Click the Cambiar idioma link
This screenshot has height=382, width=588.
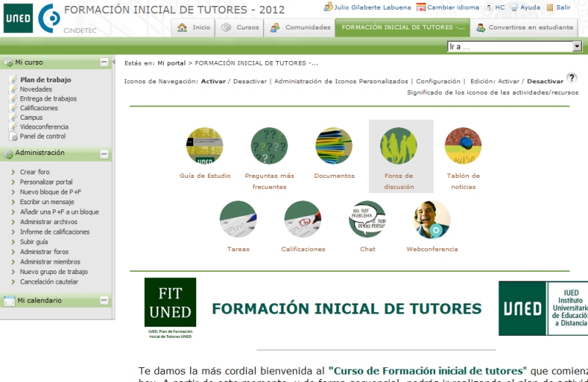[448, 7]
